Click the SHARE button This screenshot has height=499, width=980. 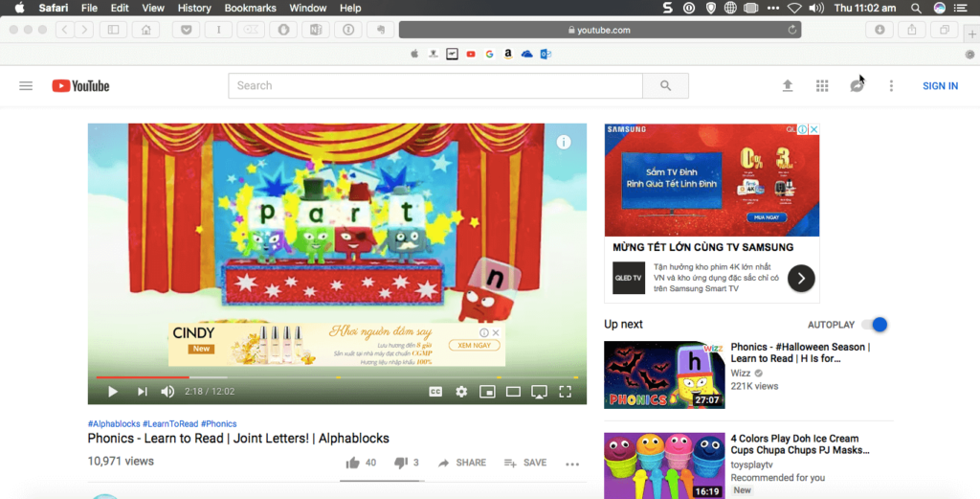pos(462,463)
